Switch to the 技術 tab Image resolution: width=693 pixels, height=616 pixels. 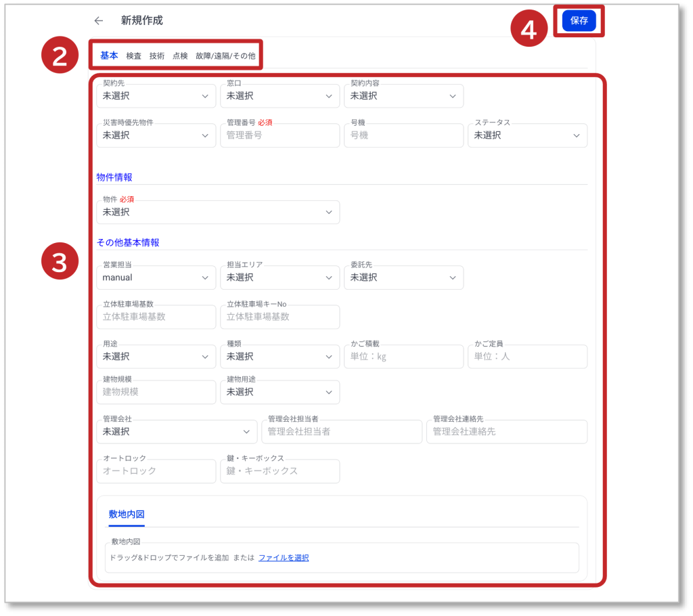(x=157, y=56)
